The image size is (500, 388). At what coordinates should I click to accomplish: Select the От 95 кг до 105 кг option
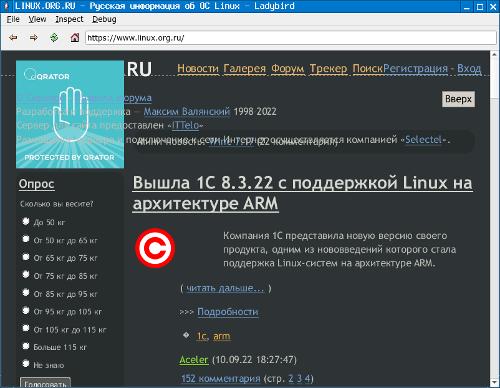(x=26, y=311)
